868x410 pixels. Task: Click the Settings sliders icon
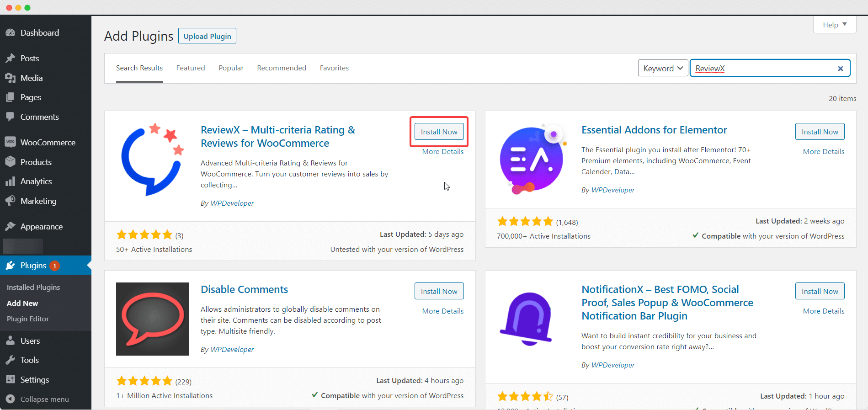(x=10, y=379)
